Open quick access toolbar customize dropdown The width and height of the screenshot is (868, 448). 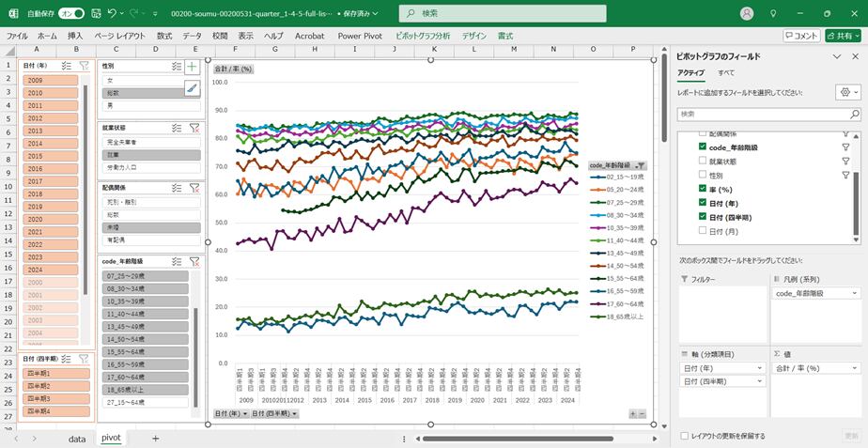[155, 13]
